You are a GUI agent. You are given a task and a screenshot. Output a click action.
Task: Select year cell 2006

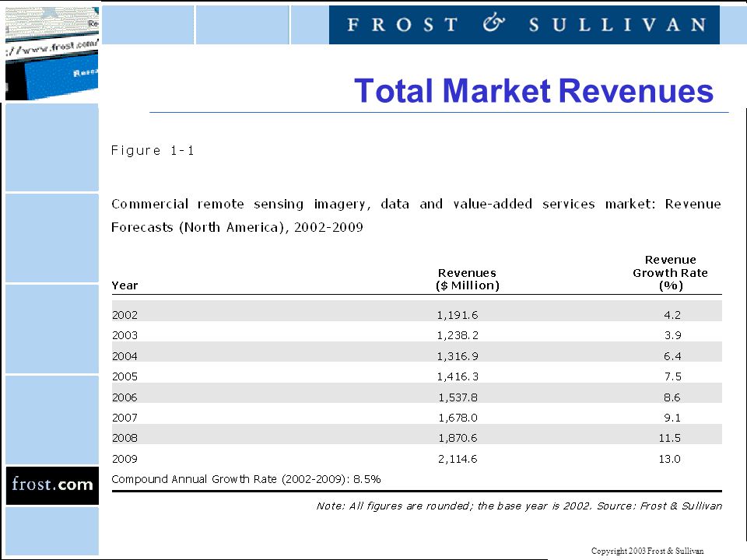click(124, 397)
